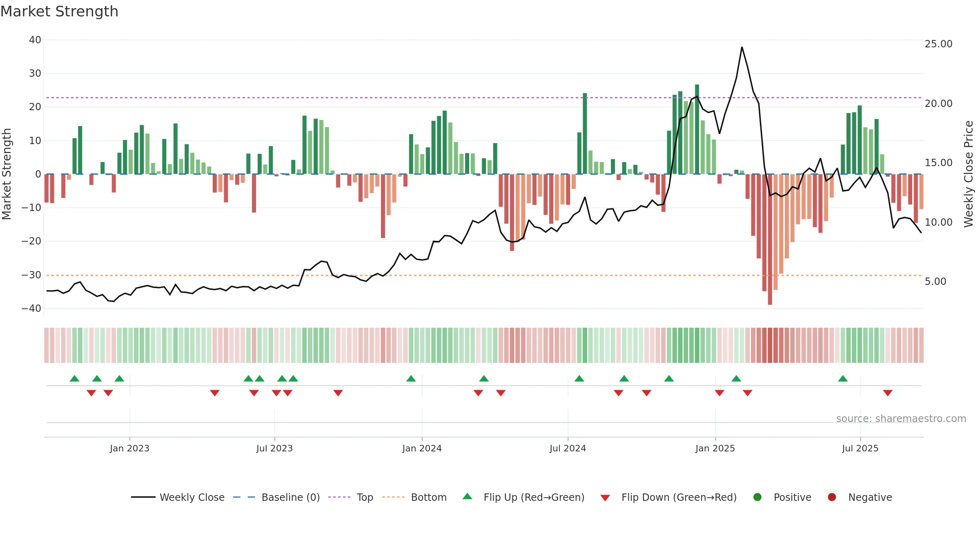The width and height of the screenshot is (980, 551).
Task: Click the source: sharemaestro.com text
Action: click(901, 418)
